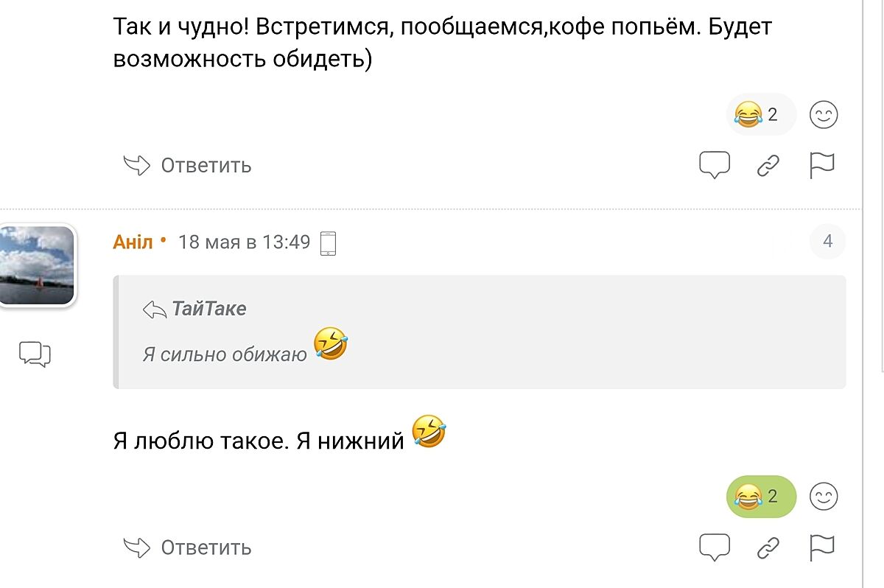The image size is (884, 588).
Task: Copy the link icon of Аніл's comment
Action: [x=768, y=548]
